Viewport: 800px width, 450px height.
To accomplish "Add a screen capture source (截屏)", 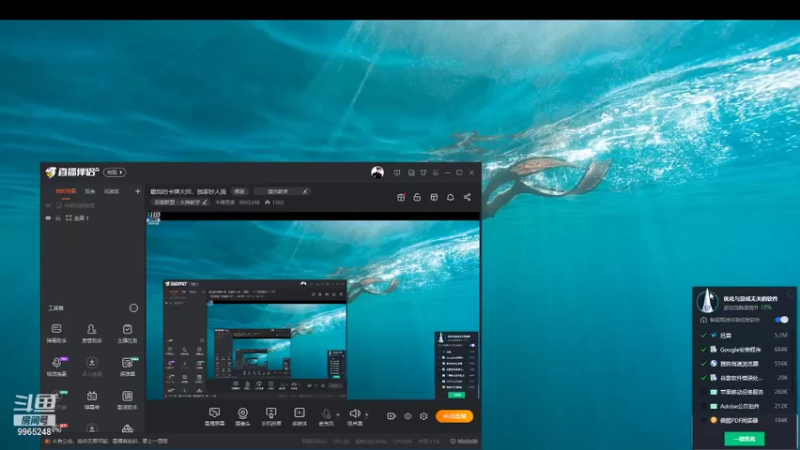I will 215,416.
